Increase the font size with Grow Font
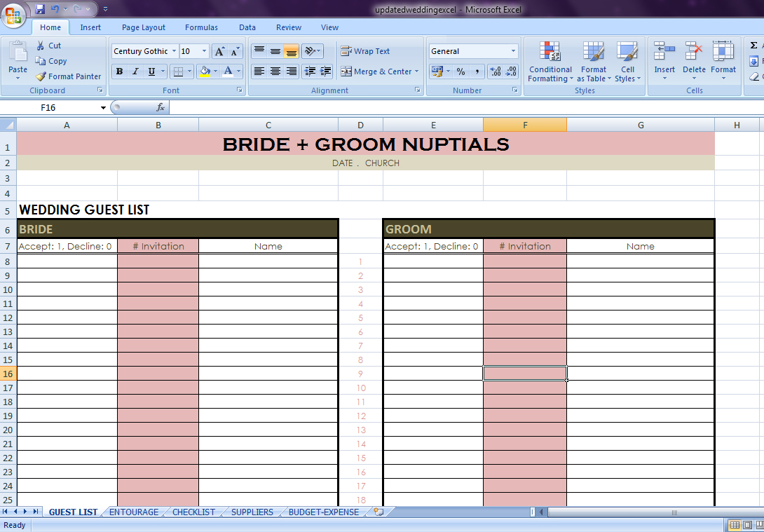 pos(219,51)
